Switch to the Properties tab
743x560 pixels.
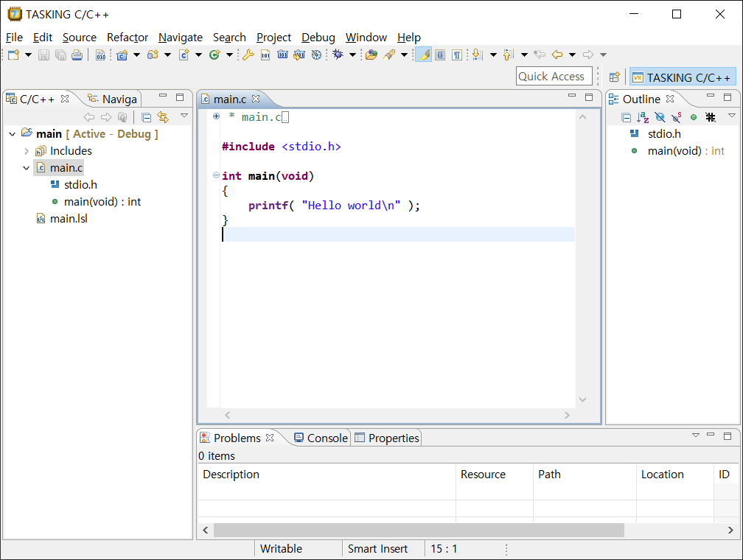(387, 438)
